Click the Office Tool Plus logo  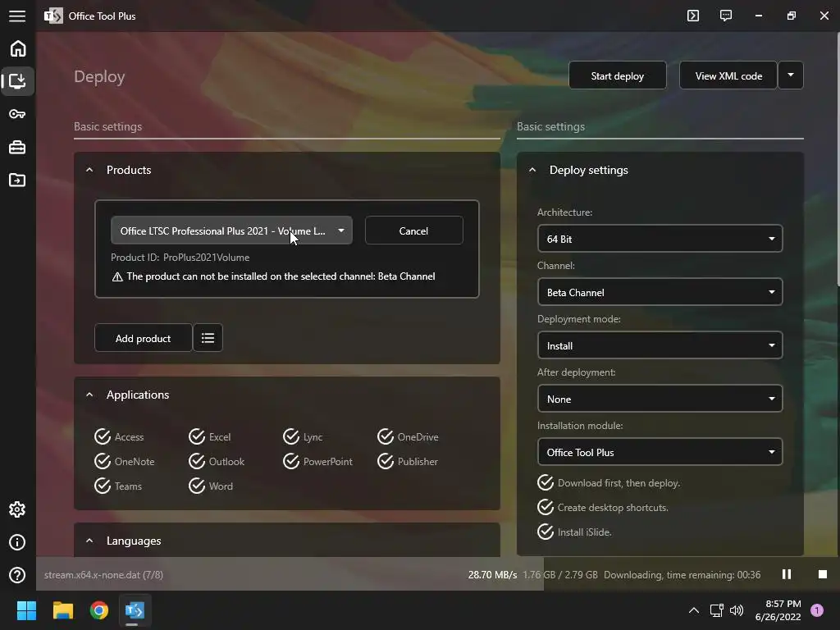click(x=53, y=16)
